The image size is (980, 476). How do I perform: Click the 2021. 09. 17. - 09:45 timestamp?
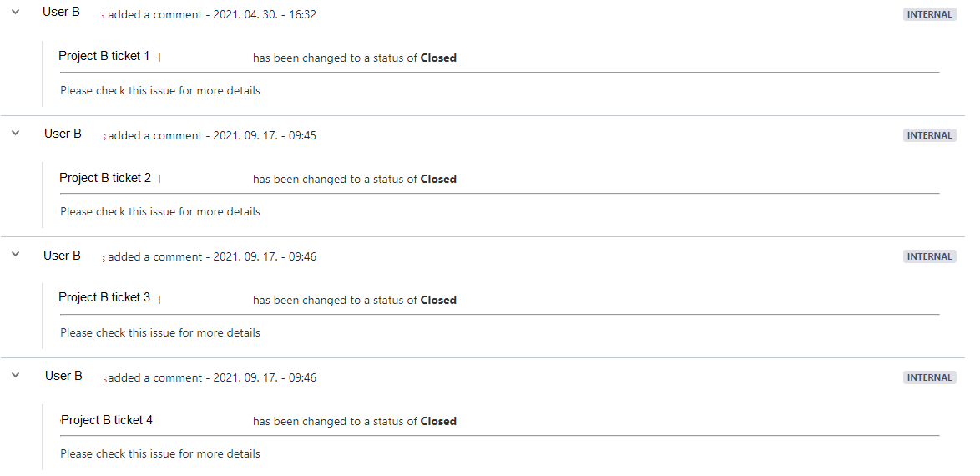(x=265, y=136)
